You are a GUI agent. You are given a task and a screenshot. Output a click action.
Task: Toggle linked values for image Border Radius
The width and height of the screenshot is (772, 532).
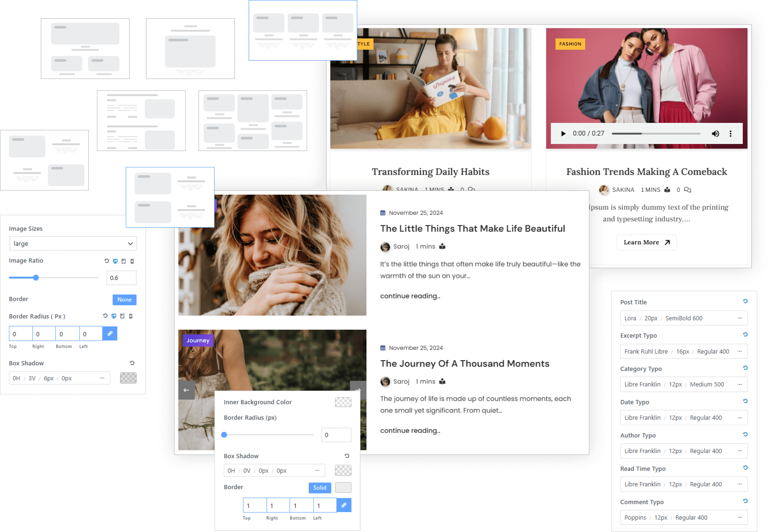pos(110,333)
